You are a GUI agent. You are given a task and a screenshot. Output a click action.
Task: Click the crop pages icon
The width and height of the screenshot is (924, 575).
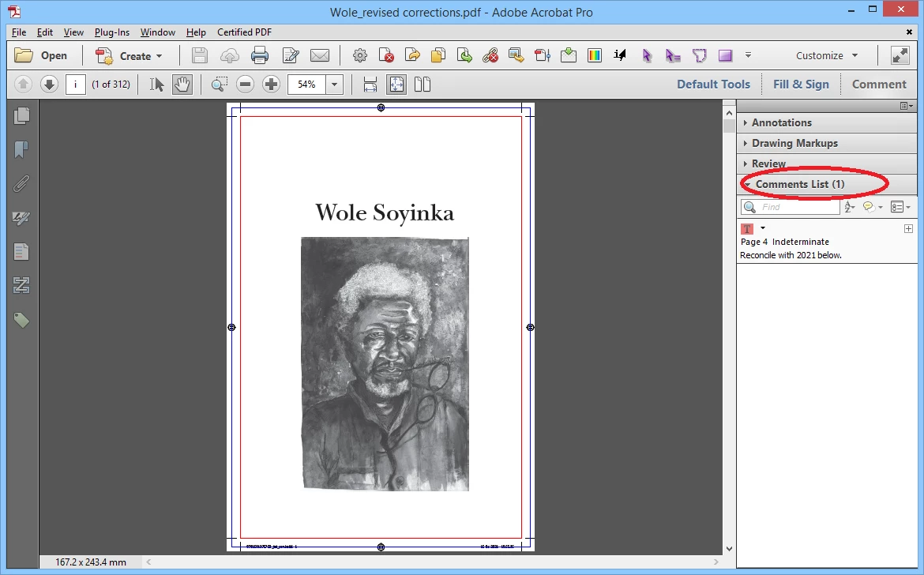tap(542, 56)
